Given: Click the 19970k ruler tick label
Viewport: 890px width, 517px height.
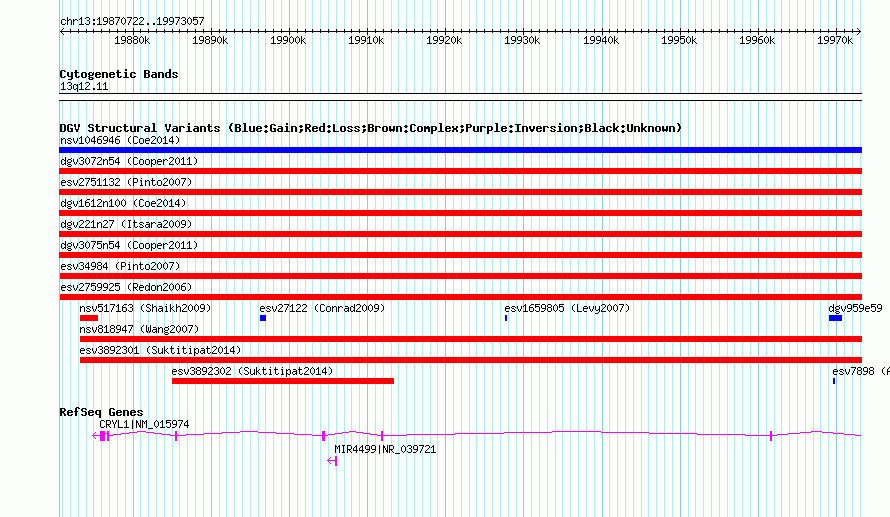Looking at the screenshot, I should coord(835,40).
